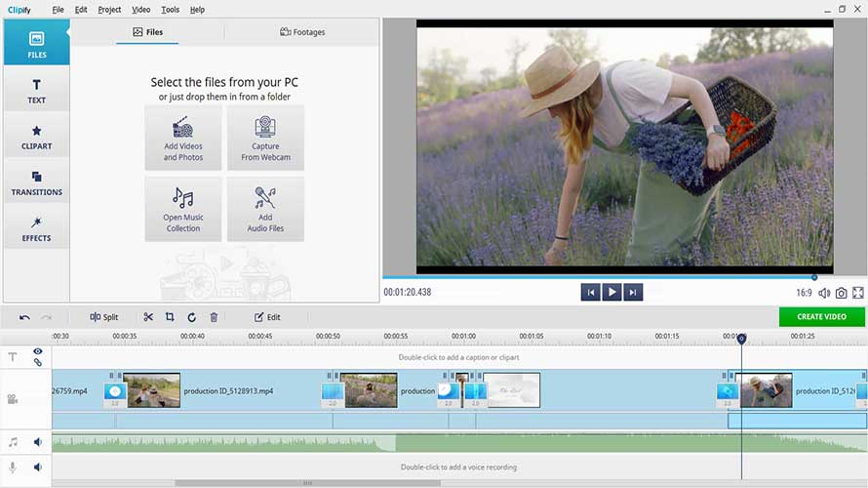Viewport: 868px width, 488px height.
Task: Mute the voice recording track
Action: pos(38,468)
